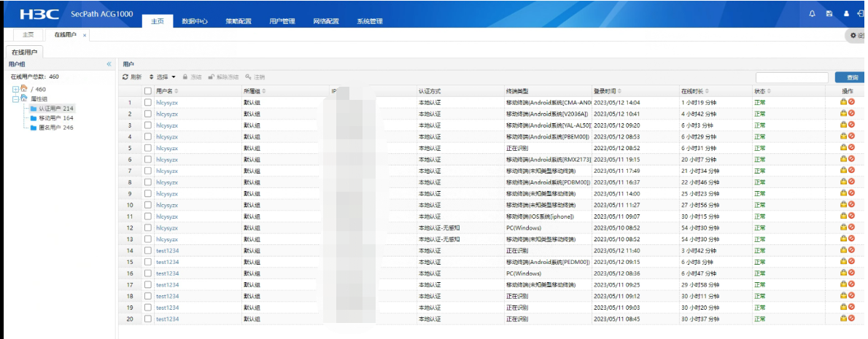Click the logout exit icon in the header
This screenshot has width=868, height=339.
pyautogui.click(x=860, y=13)
